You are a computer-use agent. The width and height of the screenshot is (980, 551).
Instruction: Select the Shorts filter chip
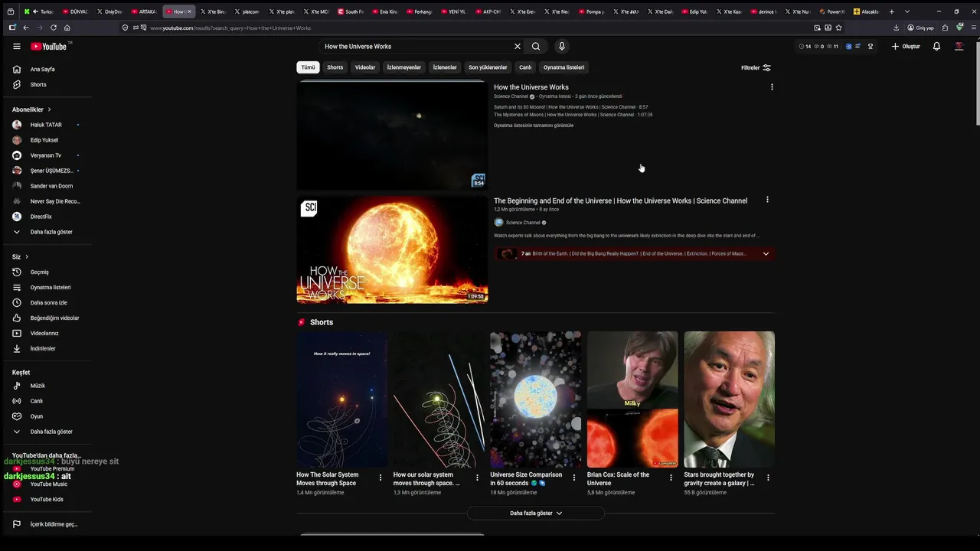[335, 67]
